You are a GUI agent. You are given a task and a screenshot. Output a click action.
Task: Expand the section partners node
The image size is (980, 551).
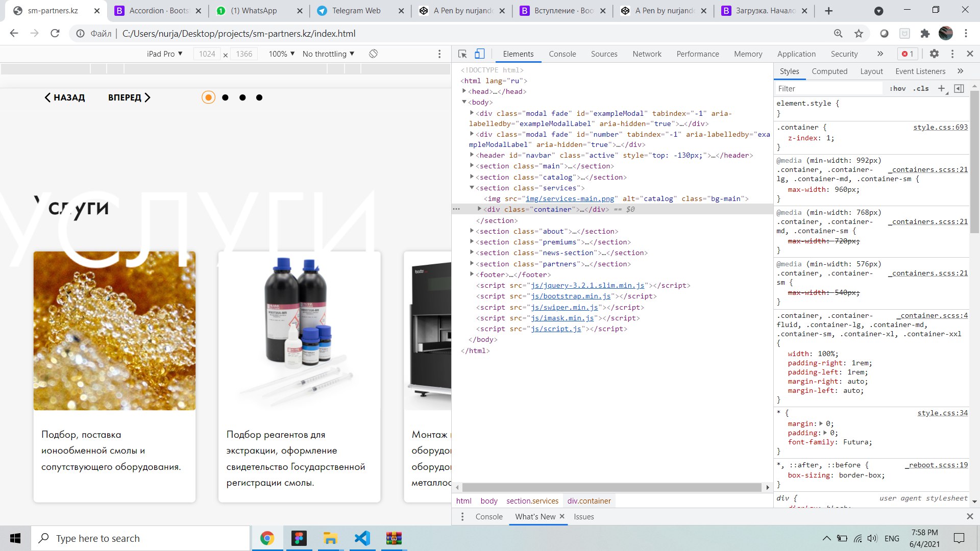click(x=472, y=264)
